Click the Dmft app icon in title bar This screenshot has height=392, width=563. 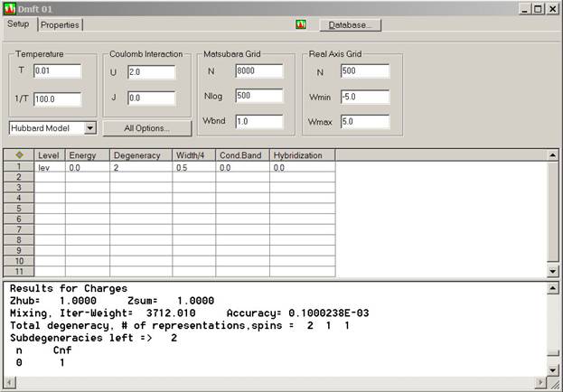[x=10, y=9]
